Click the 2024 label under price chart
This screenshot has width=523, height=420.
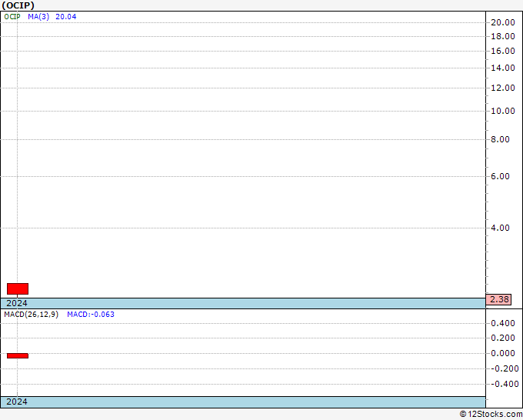tap(17, 303)
